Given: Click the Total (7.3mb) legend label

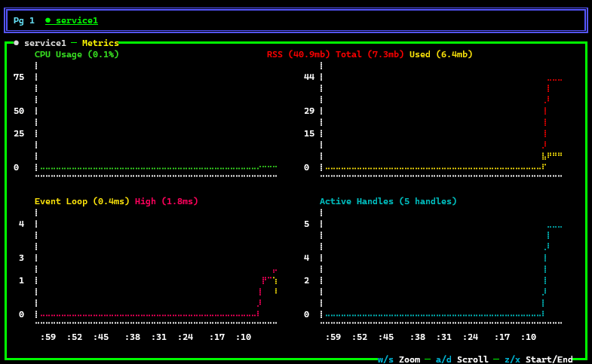Looking at the screenshot, I should (370, 54).
